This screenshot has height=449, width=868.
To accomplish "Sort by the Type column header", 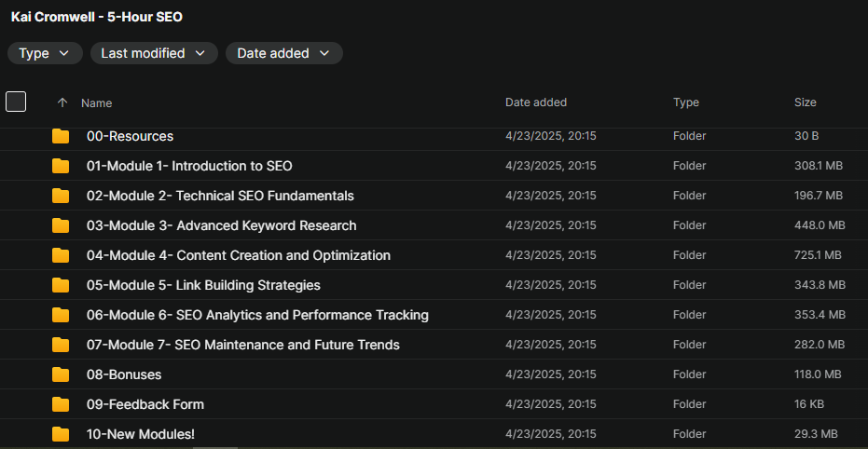I will pyautogui.click(x=686, y=102).
